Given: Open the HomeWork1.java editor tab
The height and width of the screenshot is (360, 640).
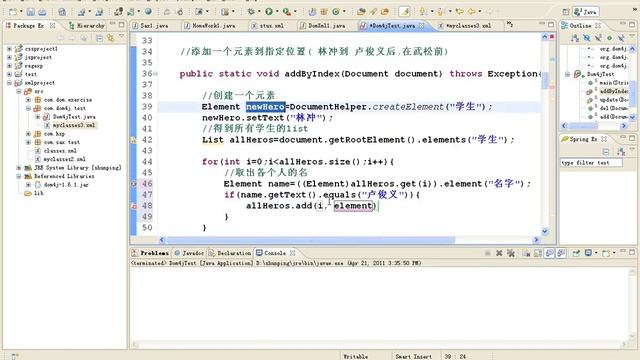Looking at the screenshot, I should [209, 25].
